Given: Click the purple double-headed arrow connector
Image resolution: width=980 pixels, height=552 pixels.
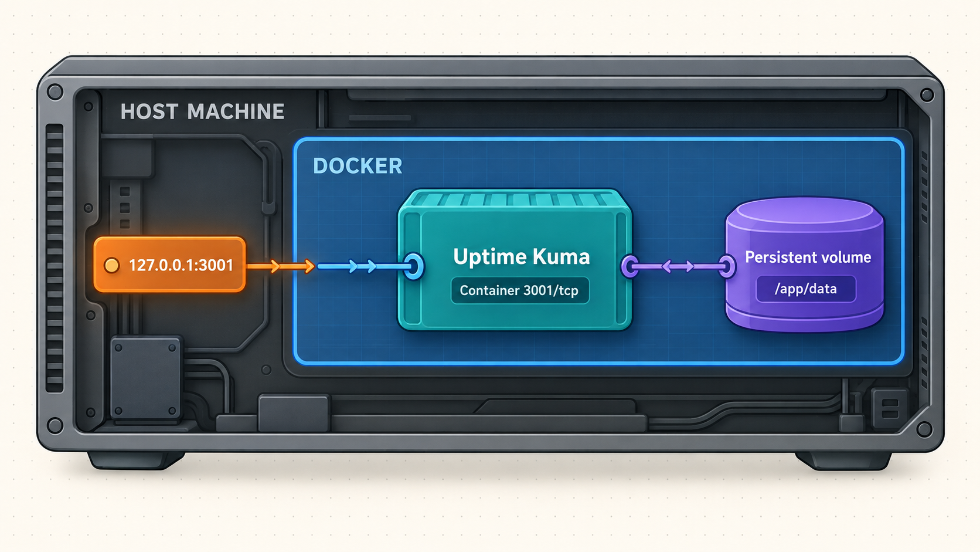Looking at the screenshot, I should tap(678, 267).
